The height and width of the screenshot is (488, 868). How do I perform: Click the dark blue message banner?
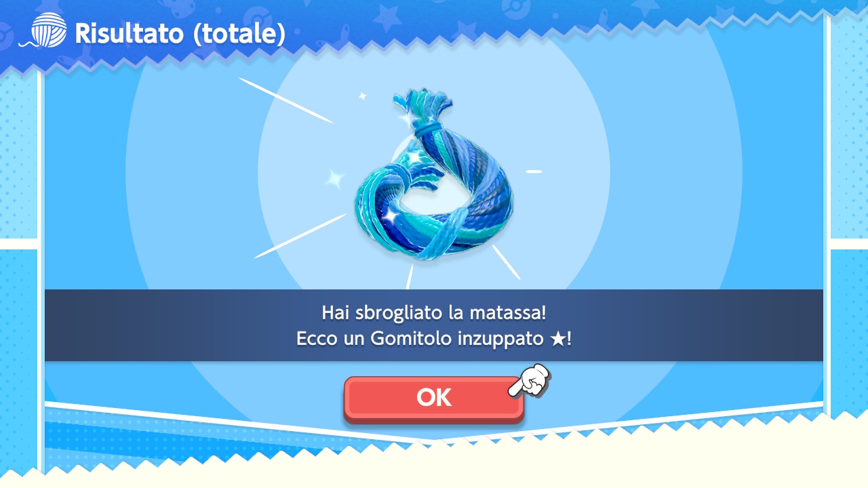pos(434,325)
